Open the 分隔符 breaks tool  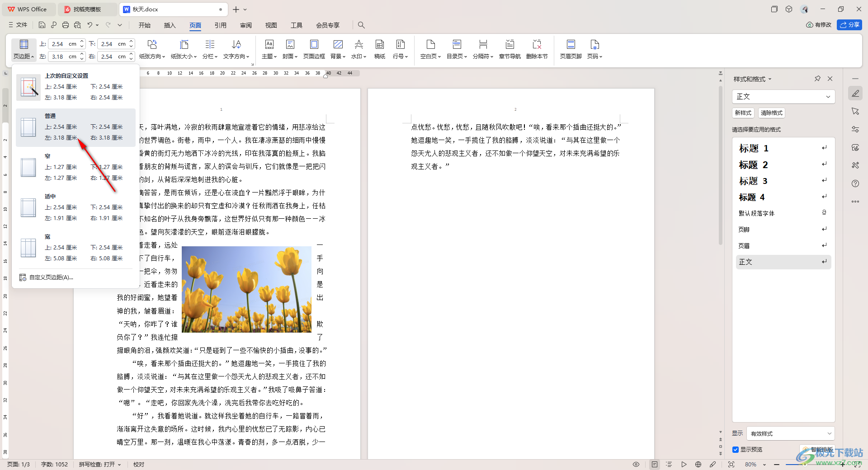483,50
